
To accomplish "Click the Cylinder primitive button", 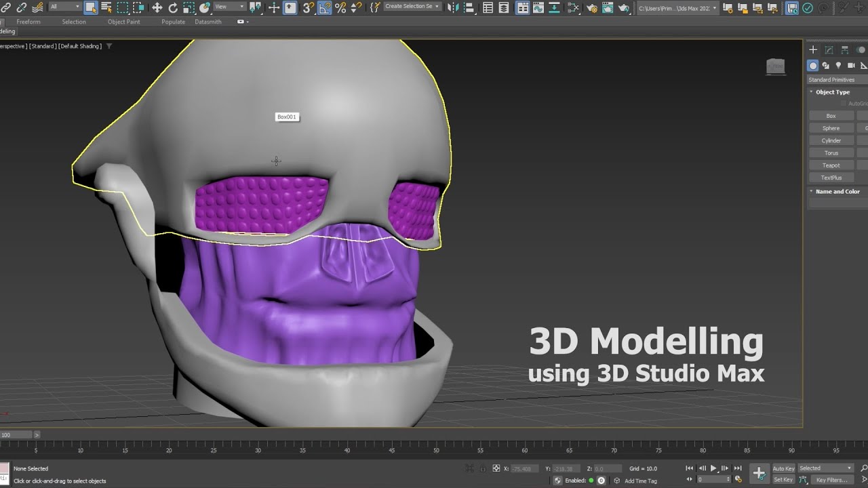I will [831, 140].
